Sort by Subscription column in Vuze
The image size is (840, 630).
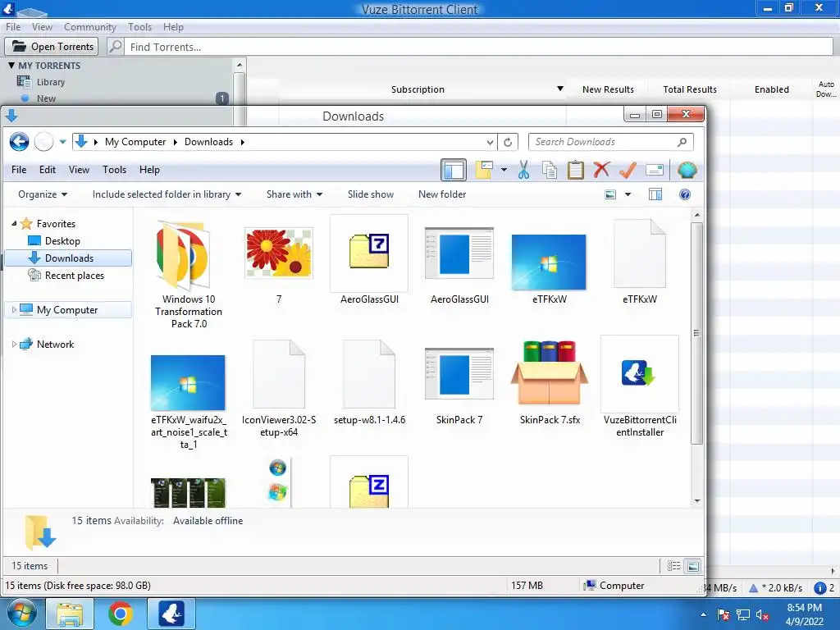pos(418,89)
